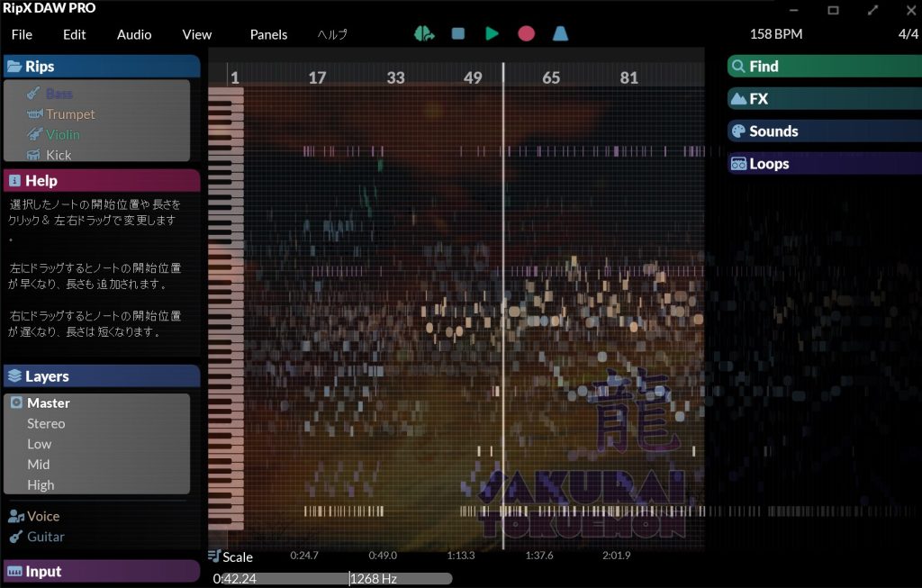
Task: Expand the Find panel
Action: click(x=763, y=67)
